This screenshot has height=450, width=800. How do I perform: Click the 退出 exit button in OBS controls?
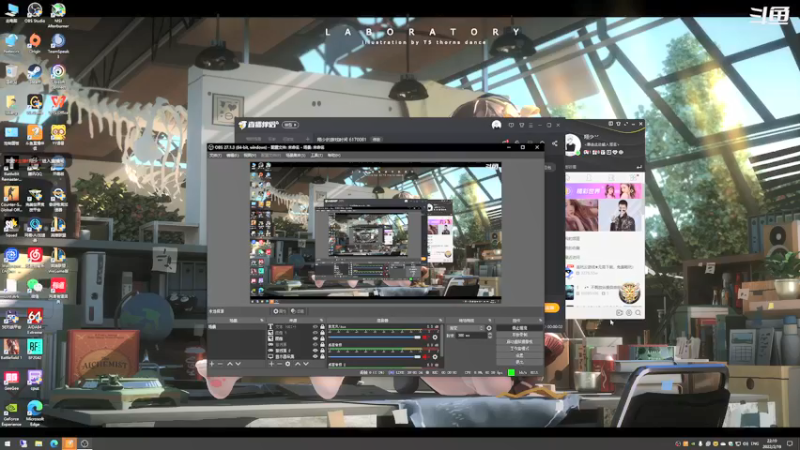click(x=519, y=362)
